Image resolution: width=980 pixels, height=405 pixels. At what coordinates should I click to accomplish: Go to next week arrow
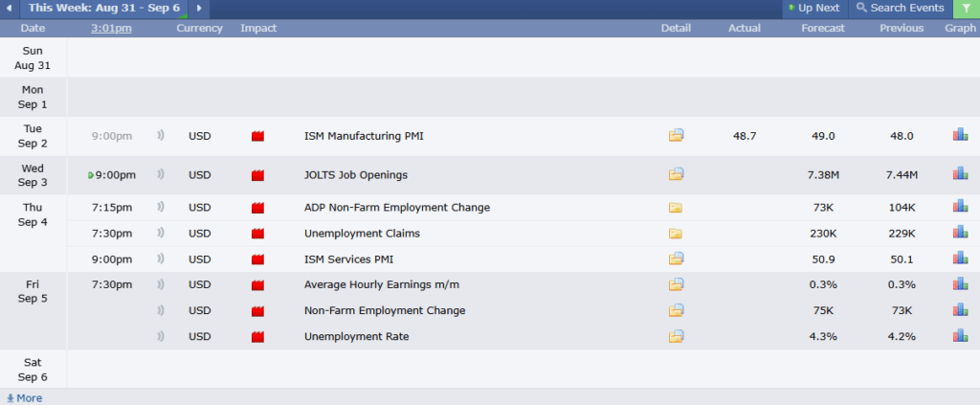tap(199, 9)
